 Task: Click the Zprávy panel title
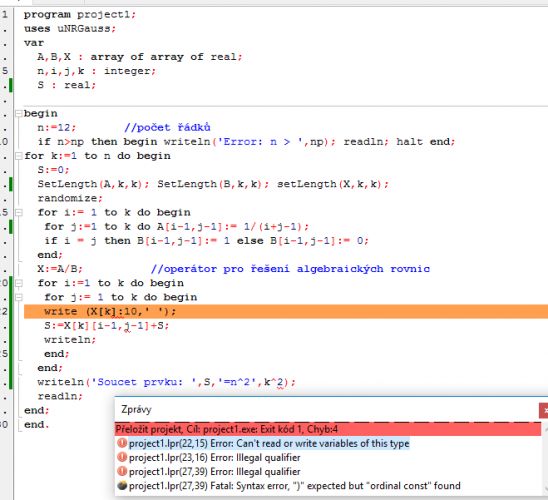pos(136,410)
